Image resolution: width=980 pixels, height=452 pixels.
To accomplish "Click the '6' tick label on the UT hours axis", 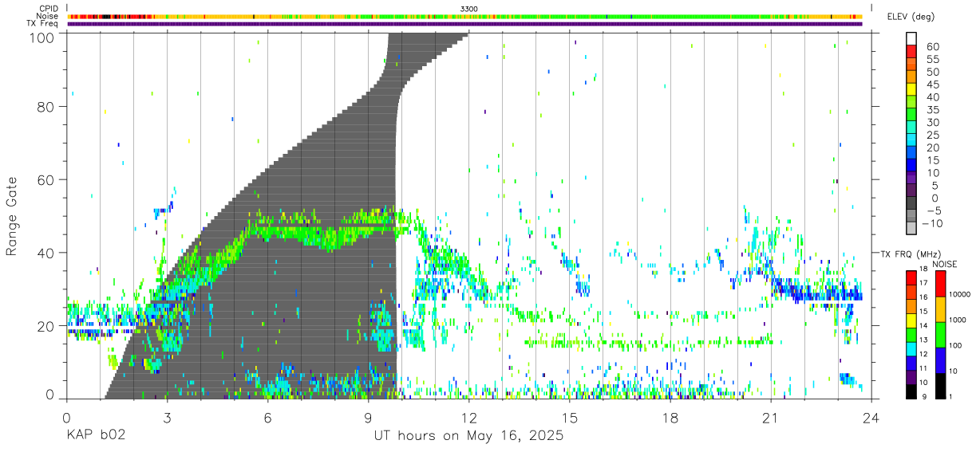I will (267, 417).
